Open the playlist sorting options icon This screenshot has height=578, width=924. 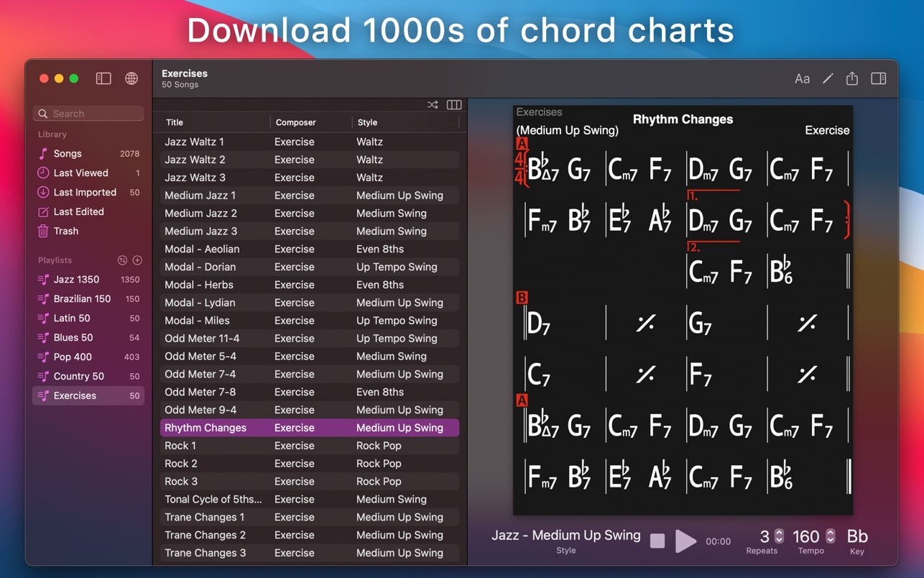tap(122, 260)
